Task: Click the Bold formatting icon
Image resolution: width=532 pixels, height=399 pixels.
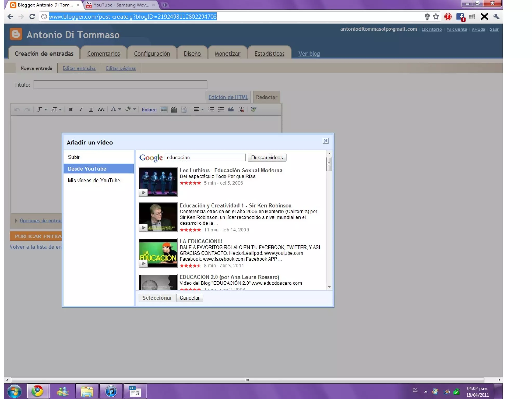Action: [70, 109]
